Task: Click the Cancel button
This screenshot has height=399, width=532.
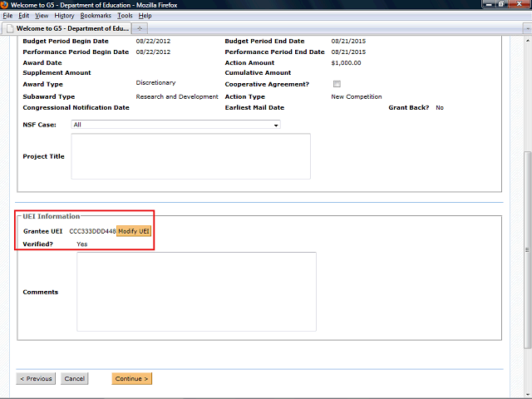Action: tap(75, 379)
